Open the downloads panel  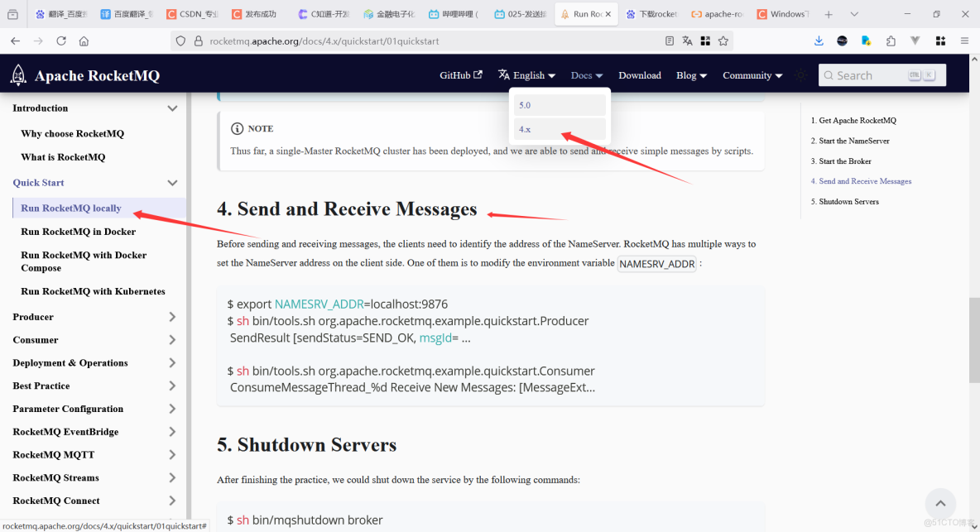point(819,41)
